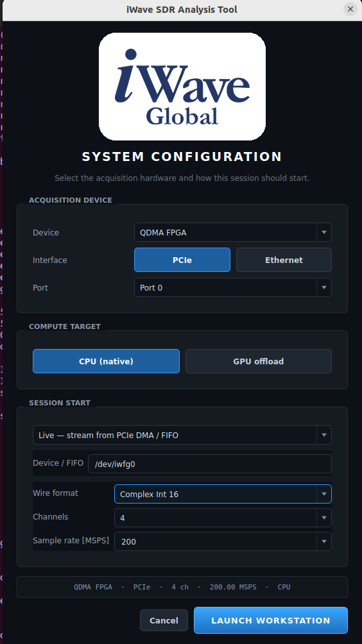The image size is (362, 644).
Task: Click the window title iWave SDR Analysis Tool
Action: (x=182, y=9)
